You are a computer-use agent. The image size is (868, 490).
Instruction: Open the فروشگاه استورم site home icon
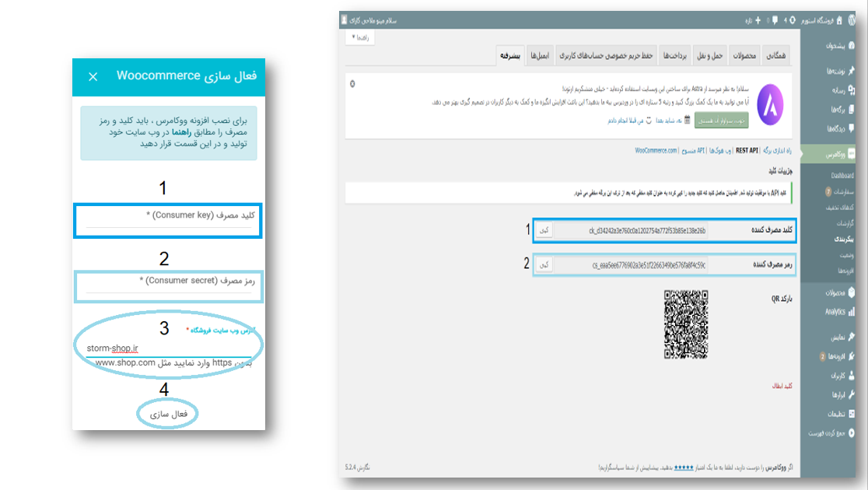(839, 20)
